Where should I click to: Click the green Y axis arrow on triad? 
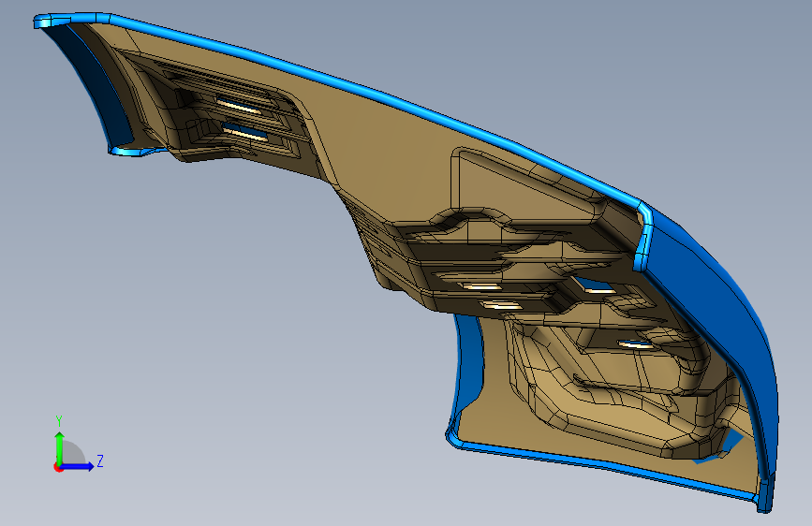coord(59,447)
